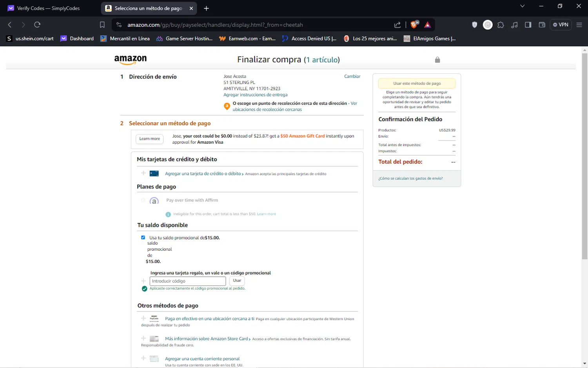Open the browser hamburger menu

(x=579, y=25)
